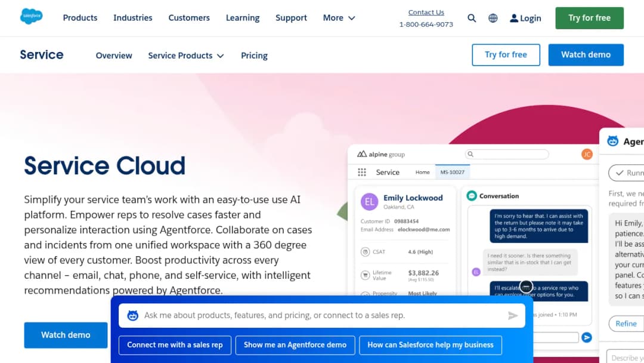
Task: Click the CSAT icon in customer card
Action: pyautogui.click(x=365, y=252)
